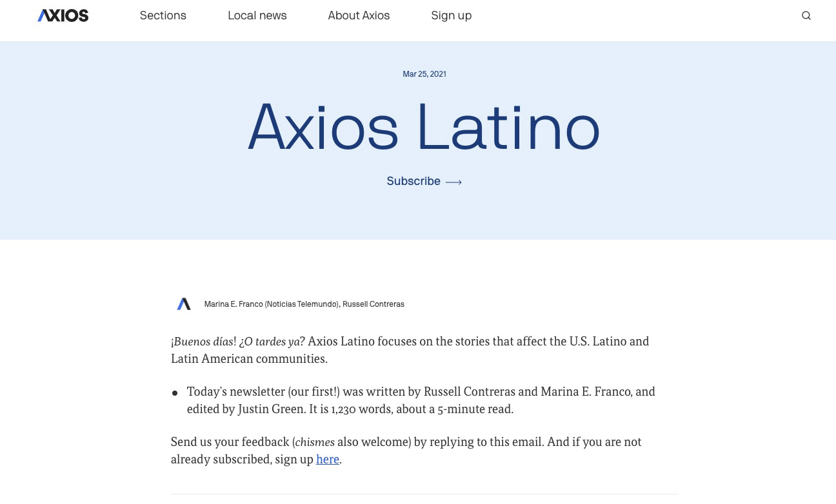Follow the "here" sign-up link
The width and height of the screenshot is (836, 504).
(x=327, y=460)
